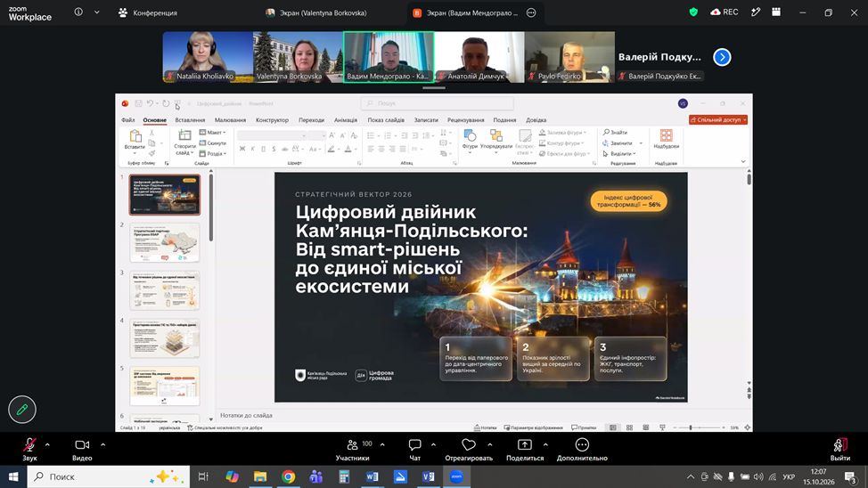Screen dimensions: 868x488
Task: Expand the Zoom Workplace dropdown chevron
Action: 97,12
